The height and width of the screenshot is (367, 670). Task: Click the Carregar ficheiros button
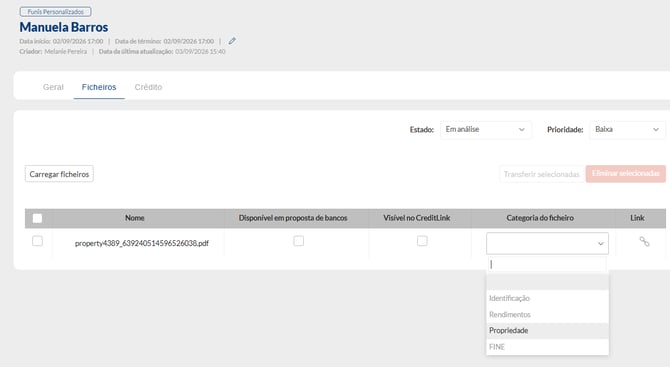coord(59,174)
